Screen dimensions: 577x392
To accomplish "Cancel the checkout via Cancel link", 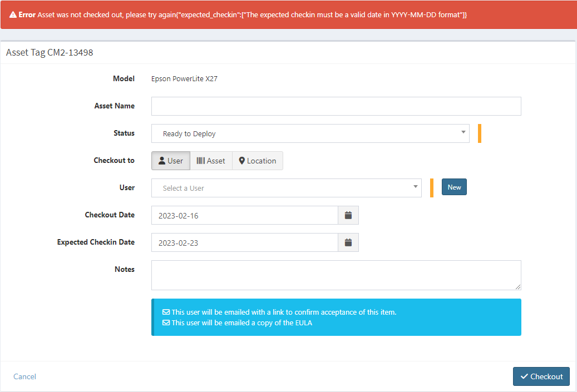I will tap(24, 376).
